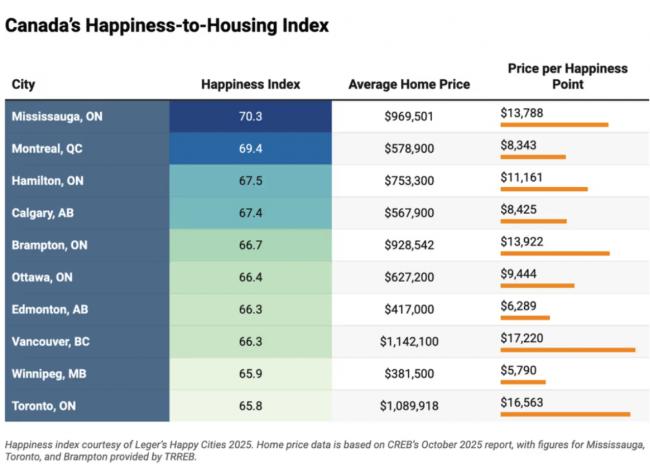Viewport: 650px width, 475px height.
Task: Click the orange bar under $17,220
Action: (568, 350)
